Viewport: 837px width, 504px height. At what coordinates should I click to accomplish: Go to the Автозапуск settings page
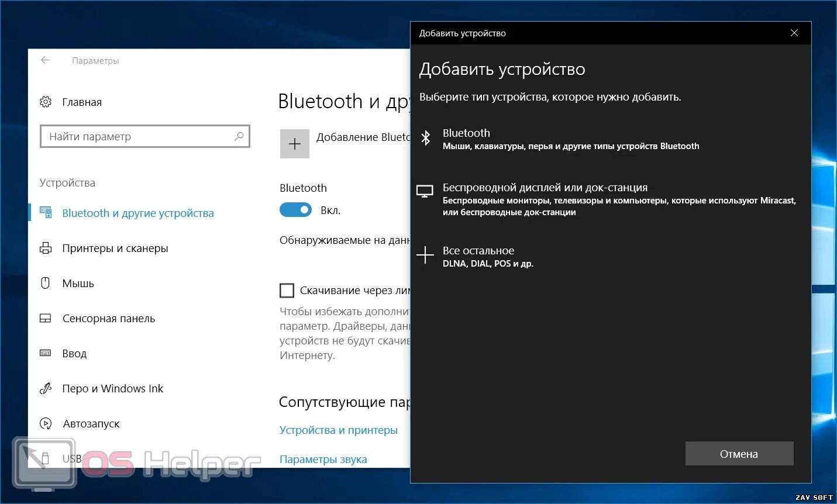91,423
